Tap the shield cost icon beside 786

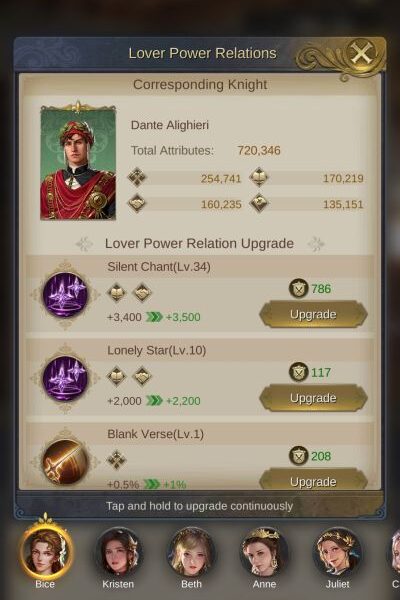pos(299,289)
